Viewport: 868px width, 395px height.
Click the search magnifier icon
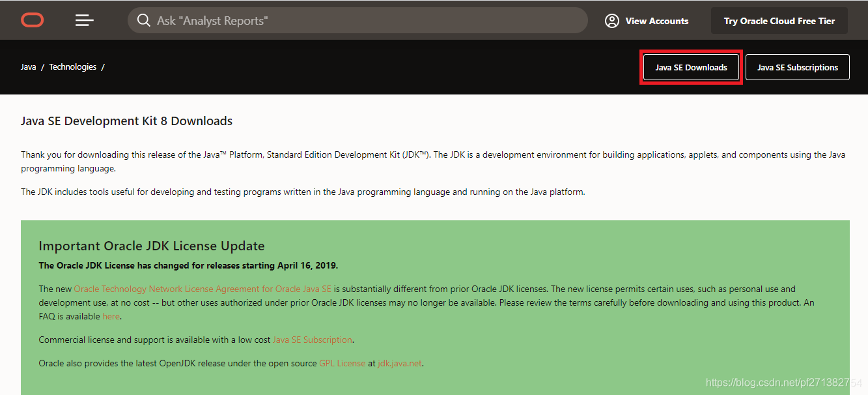[143, 20]
